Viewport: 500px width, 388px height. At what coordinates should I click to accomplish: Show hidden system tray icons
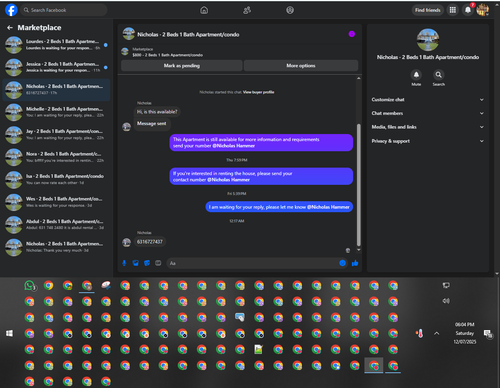coord(437,333)
